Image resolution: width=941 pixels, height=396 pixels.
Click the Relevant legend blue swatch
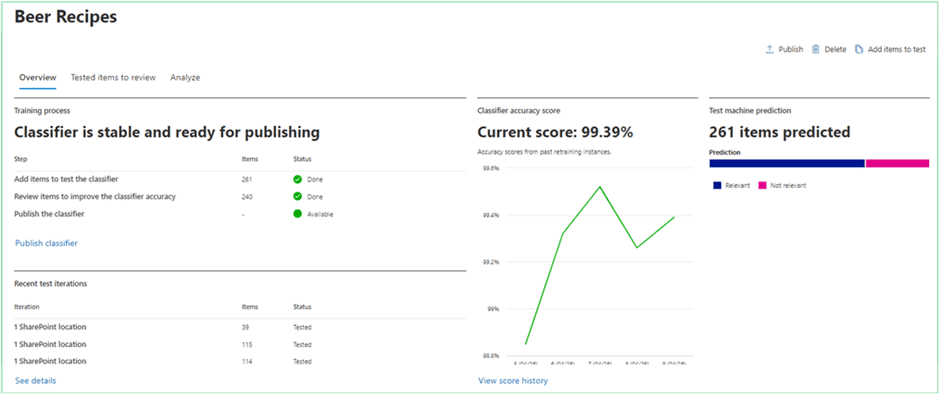point(717,186)
